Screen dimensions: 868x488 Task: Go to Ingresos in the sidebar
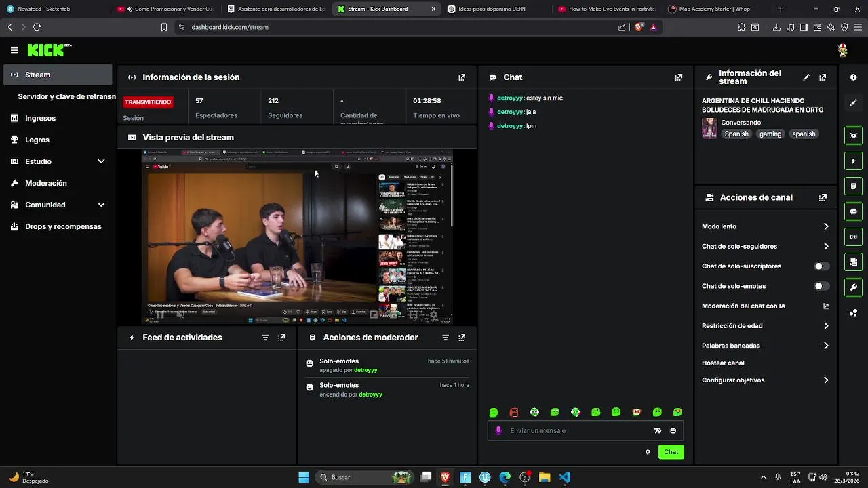[x=58, y=118]
